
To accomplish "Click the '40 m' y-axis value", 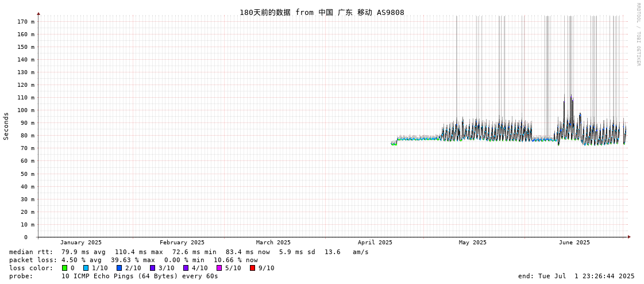I will pyautogui.click(x=28, y=187).
